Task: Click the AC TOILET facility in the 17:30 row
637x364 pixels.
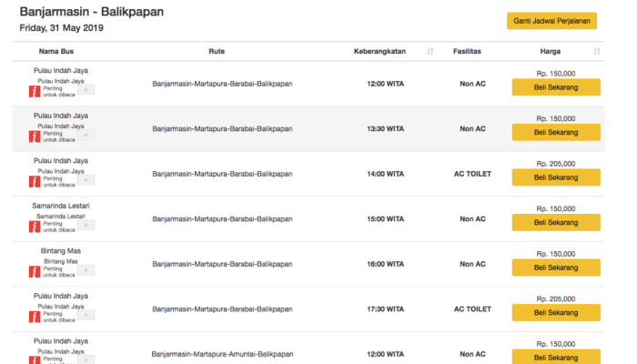Action: click(x=472, y=309)
